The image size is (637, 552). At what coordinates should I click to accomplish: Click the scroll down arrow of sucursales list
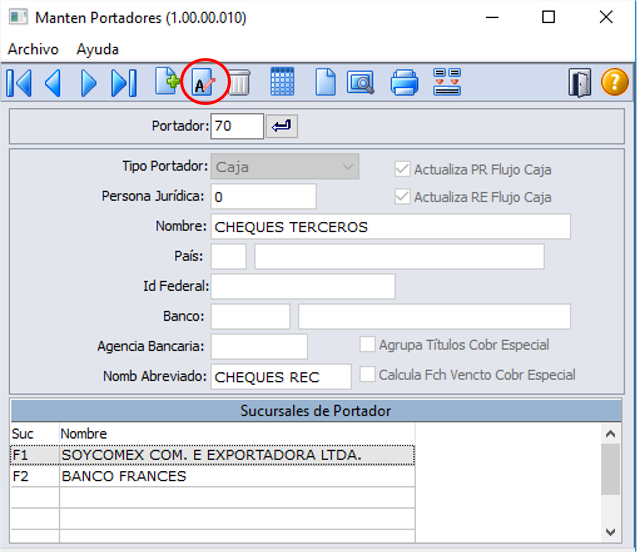point(610,532)
